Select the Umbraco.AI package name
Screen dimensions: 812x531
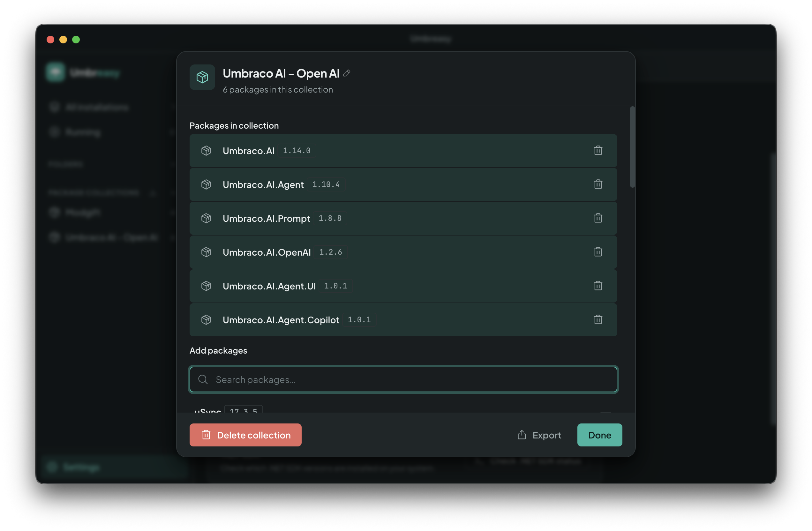tap(248, 151)
